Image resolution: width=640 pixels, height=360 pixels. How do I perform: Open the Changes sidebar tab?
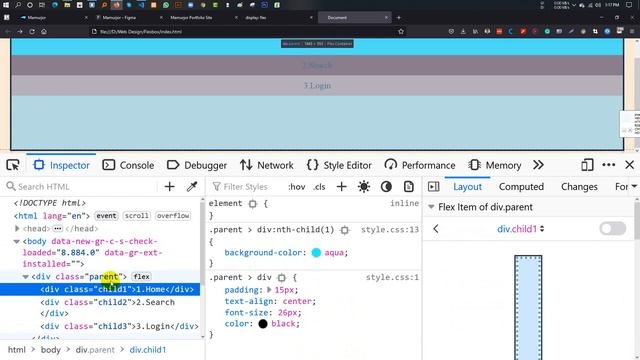click(x=579, y=187)
